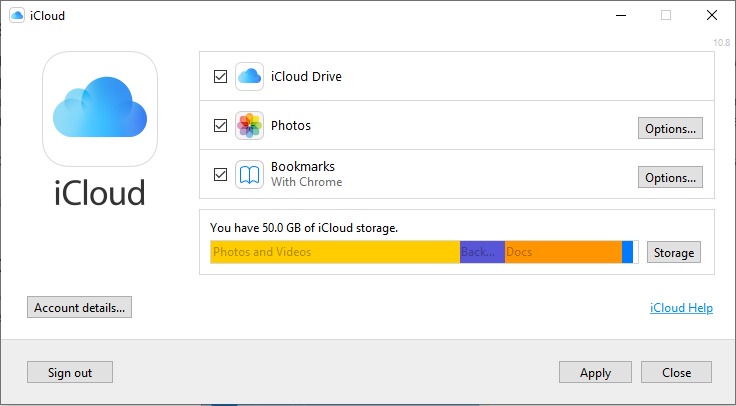Apply the iCloud settings
This screenshot has width=736, height=406.
[x=595, y=372]
